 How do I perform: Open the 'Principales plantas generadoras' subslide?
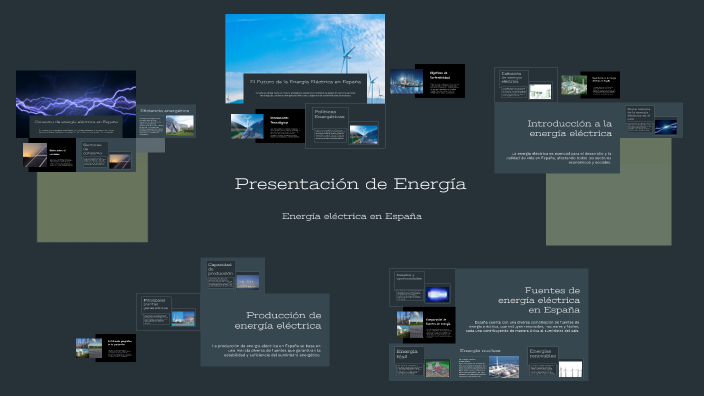[168, 312]
